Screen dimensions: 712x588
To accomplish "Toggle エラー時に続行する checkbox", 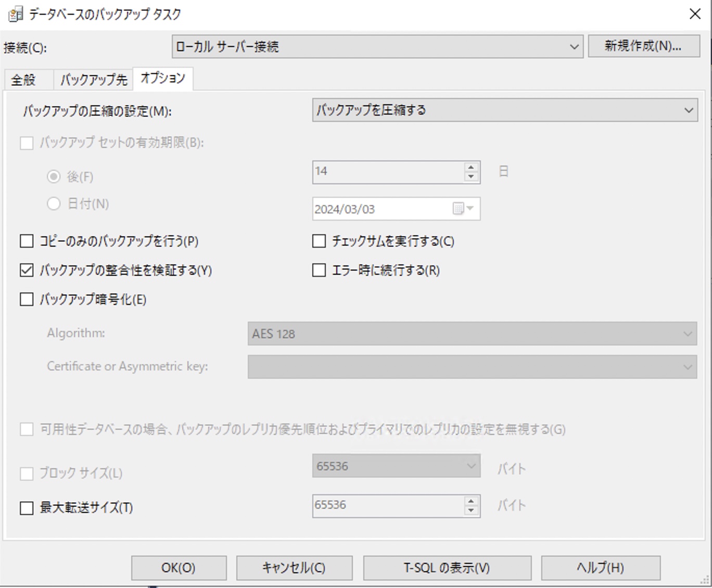I will coord(319,270).
